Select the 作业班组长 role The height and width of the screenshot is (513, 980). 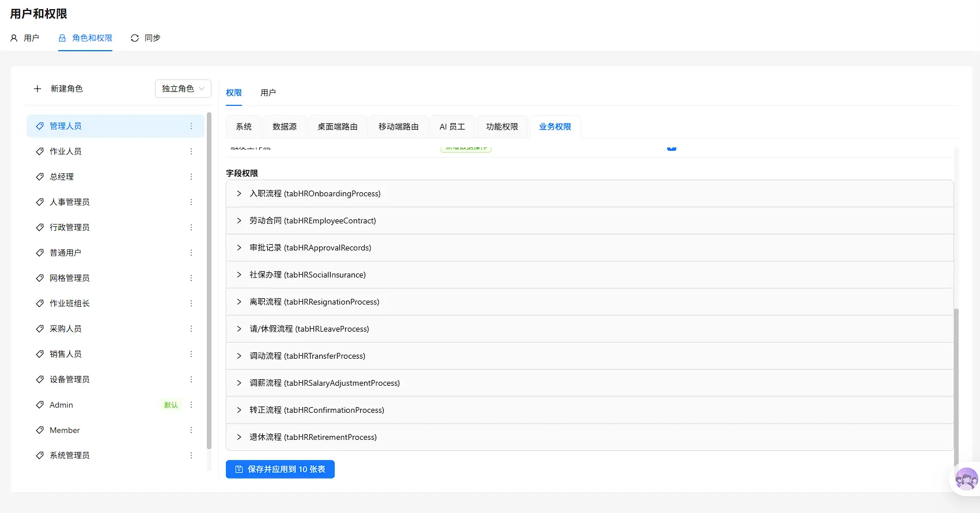coord(115,303)
